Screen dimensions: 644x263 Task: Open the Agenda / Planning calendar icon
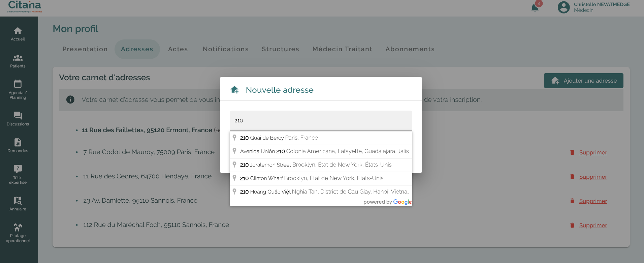click(18, 84)
